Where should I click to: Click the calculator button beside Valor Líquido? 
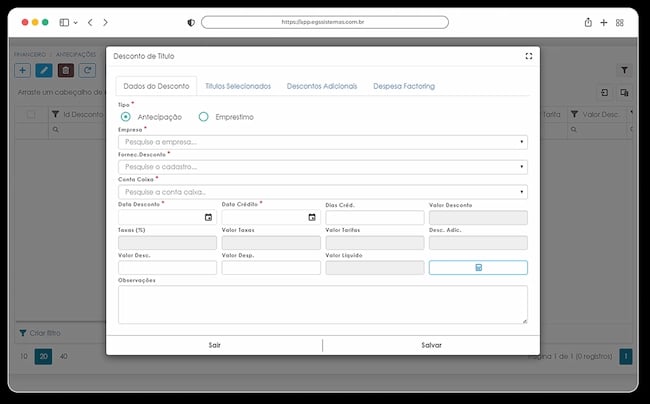click(478, 268)
